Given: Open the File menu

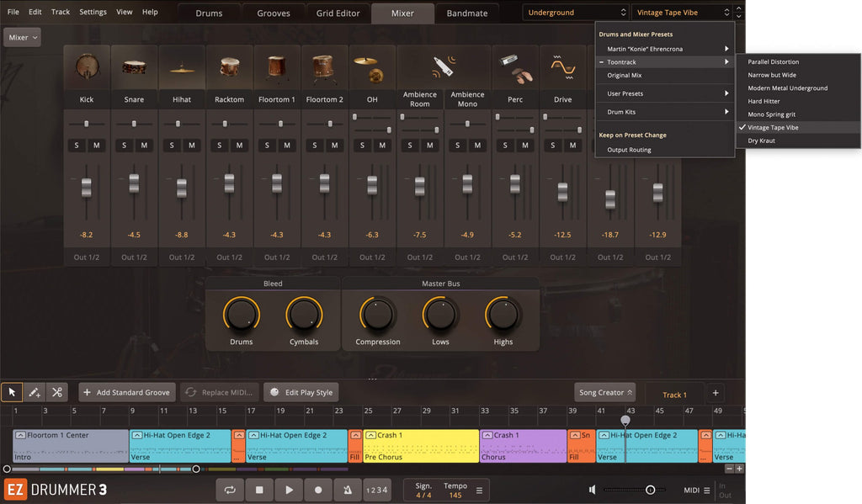Looking at the screenshot, I should point(13,12).
